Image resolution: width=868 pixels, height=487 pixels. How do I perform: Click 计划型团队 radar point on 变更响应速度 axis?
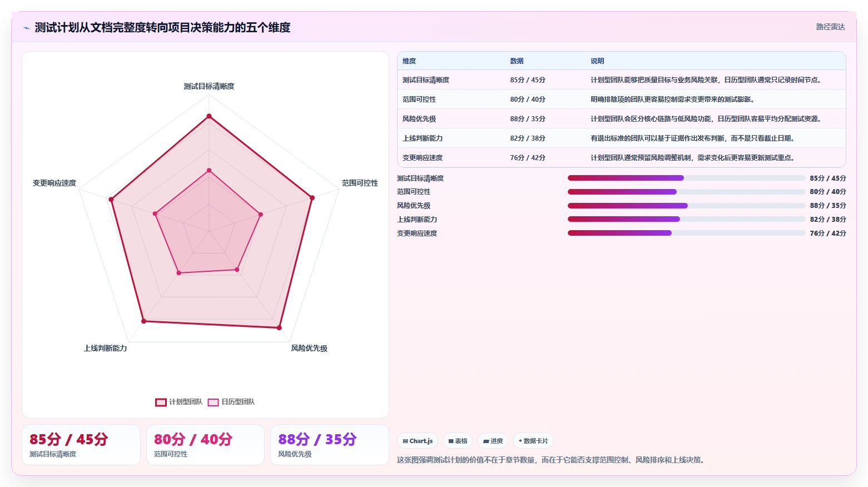[x=111, y=199]
